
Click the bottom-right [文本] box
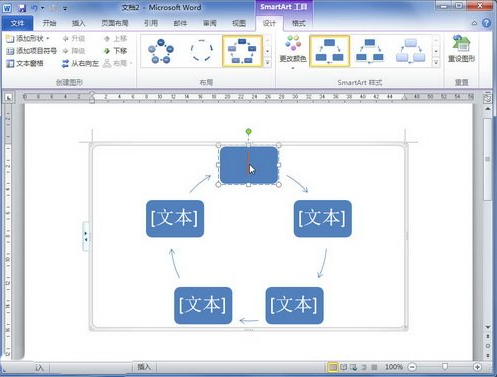click(294, 305)
